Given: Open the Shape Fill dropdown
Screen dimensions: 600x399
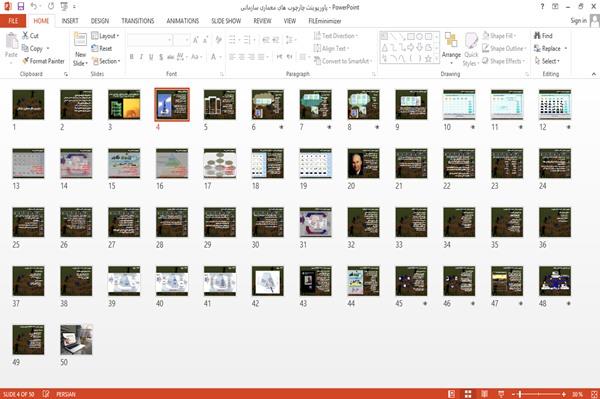Looking at the screenshot, I should [x=499, y=36].
